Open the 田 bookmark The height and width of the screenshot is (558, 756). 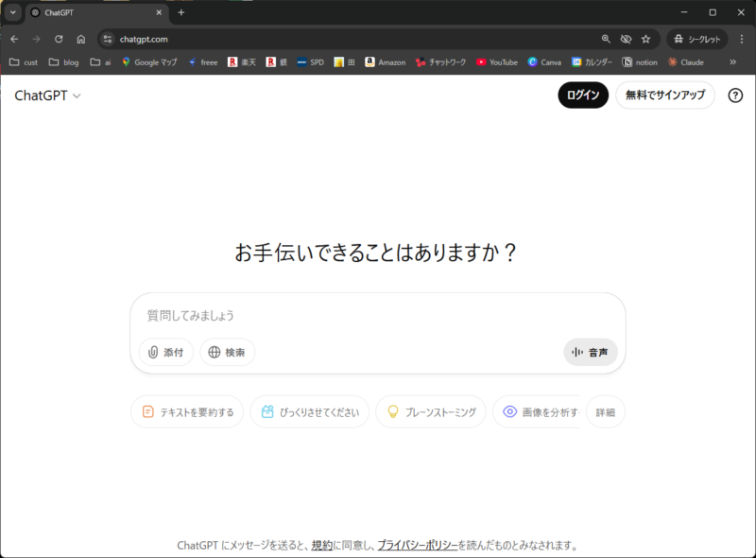[x=345, y=62]
